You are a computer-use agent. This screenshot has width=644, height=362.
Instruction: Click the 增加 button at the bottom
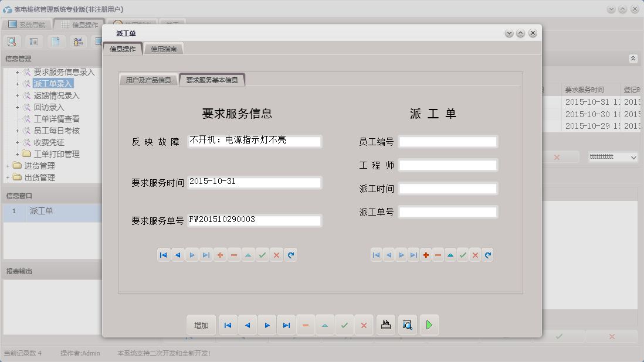[x=201, y=325]
